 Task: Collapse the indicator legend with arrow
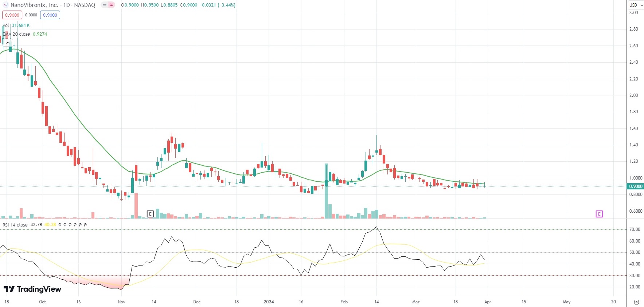[x=7, y=43]
